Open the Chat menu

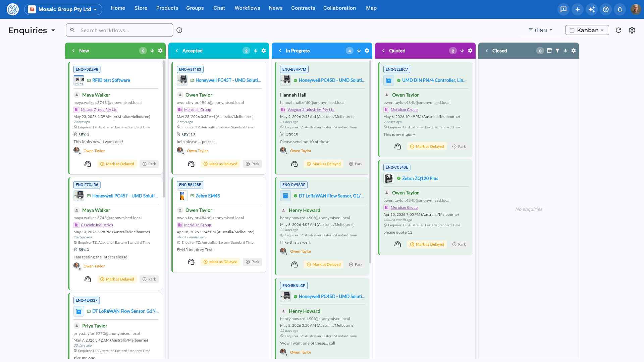coord(219,8)
